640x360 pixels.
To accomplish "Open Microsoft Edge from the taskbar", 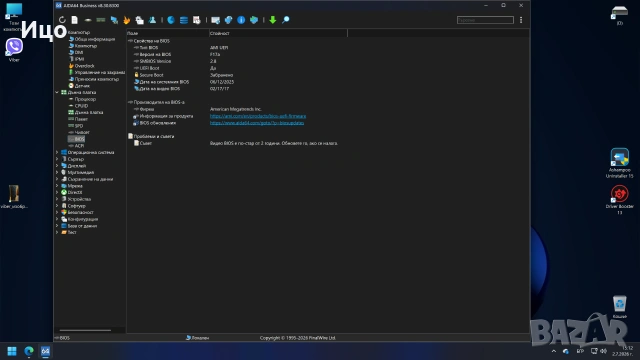I will 29,351.
